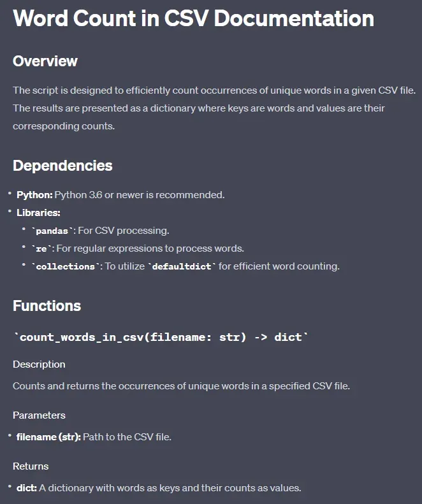Click the Dependencies section heading
This screenshot has height=504, width=422.
(x=62, y=166)
